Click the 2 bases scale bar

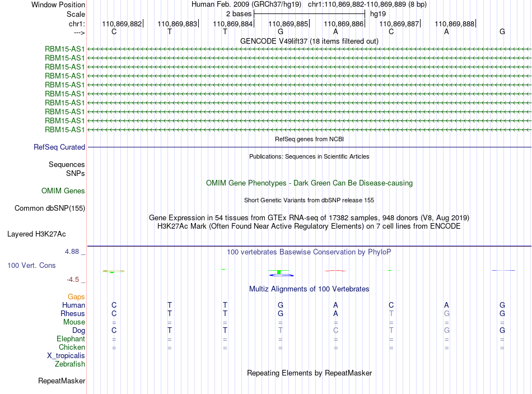click(310, 14)
